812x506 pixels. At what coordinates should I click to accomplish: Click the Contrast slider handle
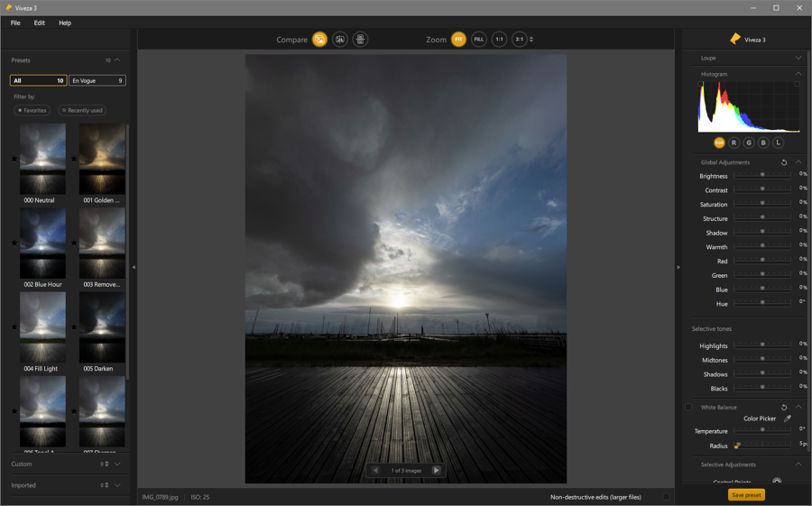[762, 189]
